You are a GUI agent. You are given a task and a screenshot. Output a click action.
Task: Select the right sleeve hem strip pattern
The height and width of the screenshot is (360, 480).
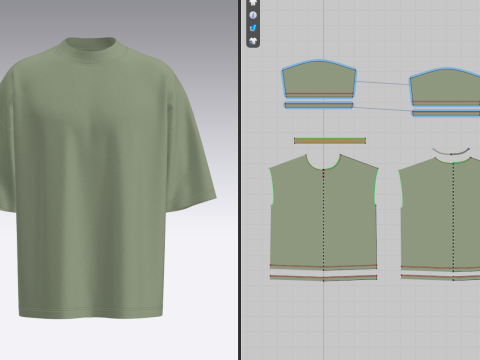click(x=446, y=114)
